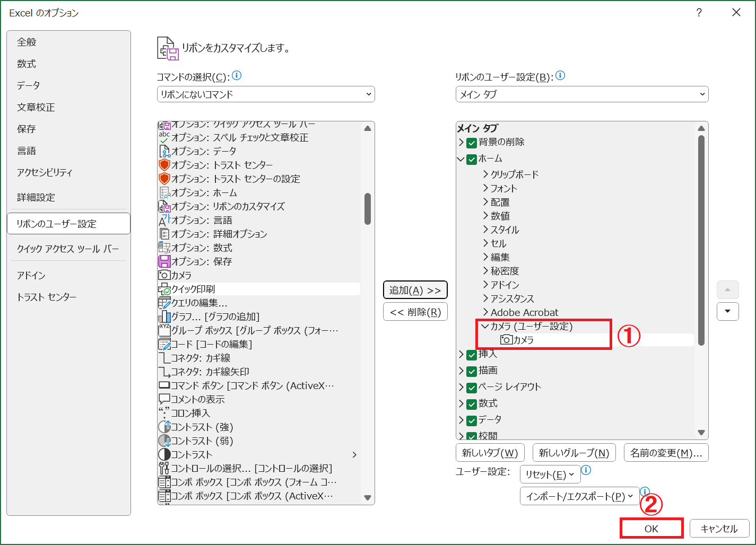Toggle the 挿入 tab checkbox
This screenshot has width=756, height=545.
click(472, 355)
